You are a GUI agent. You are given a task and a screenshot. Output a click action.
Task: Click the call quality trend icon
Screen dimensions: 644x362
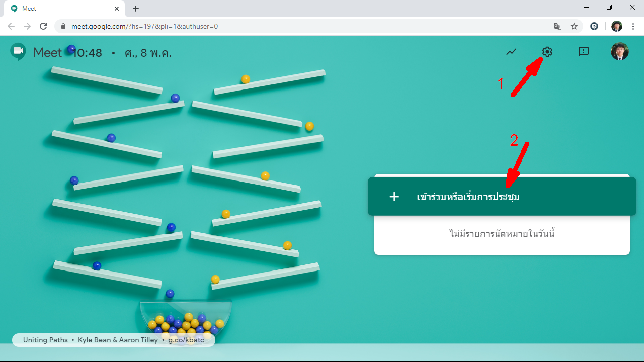511,52
